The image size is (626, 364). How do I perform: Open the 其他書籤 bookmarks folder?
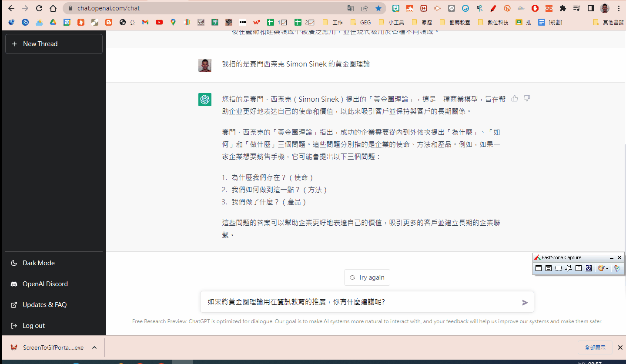coord(608,22)
